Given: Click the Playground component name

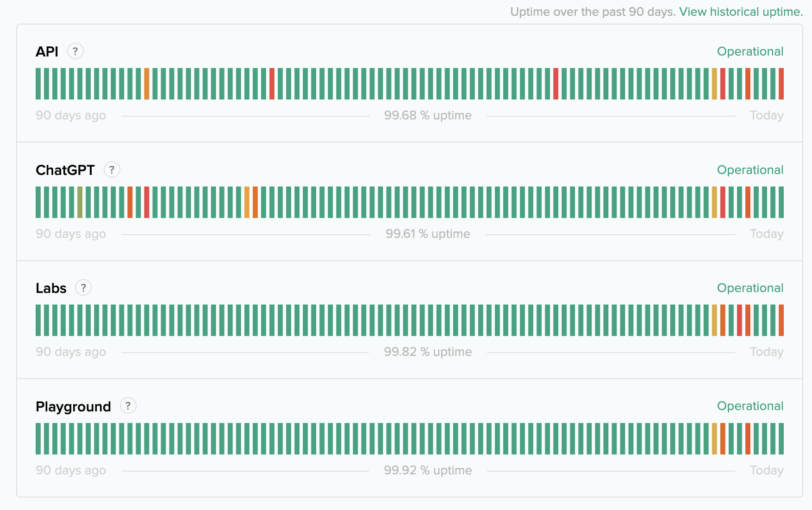Looking at the screenshot, I should coord(73,406).
